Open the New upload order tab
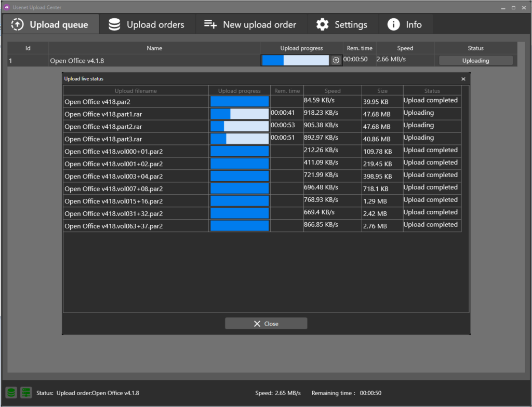532x407 pixels. (250, 24)
